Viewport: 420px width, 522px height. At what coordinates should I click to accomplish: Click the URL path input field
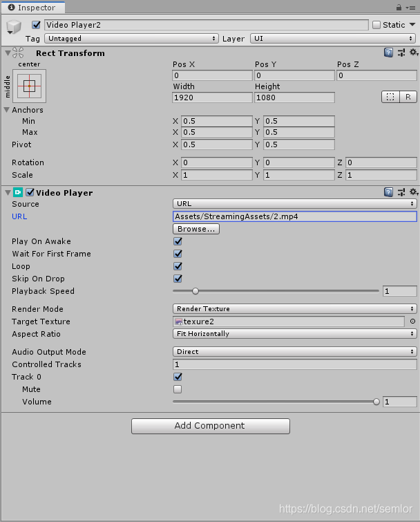pyautogui.click(x=295, y=216)
